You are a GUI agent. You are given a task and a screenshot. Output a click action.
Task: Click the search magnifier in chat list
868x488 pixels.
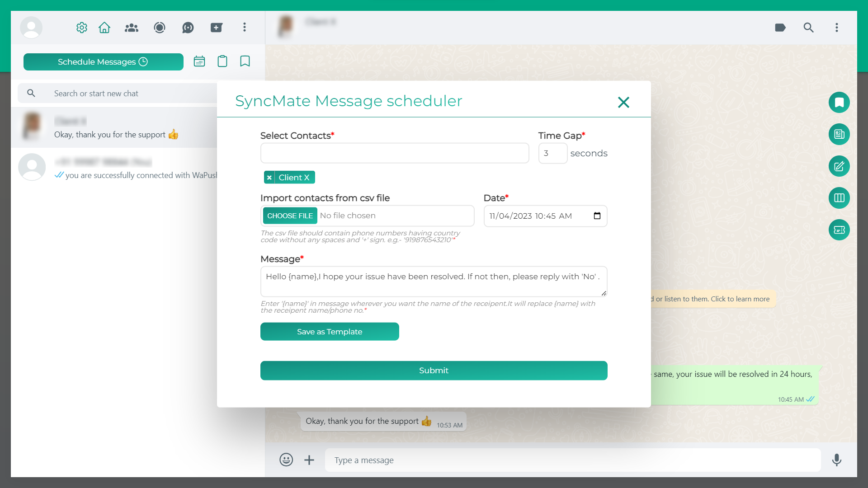point(31,93)
